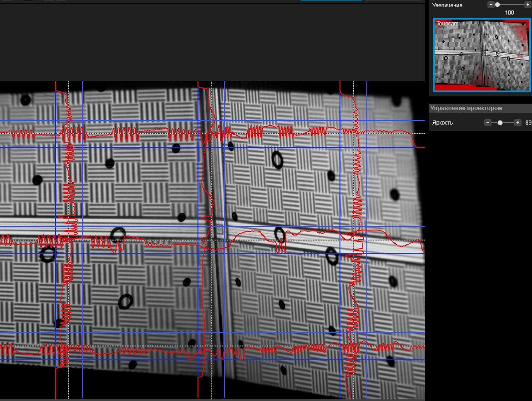Click the center intersection of the dotted crosshairs

[x=211, y=240]
